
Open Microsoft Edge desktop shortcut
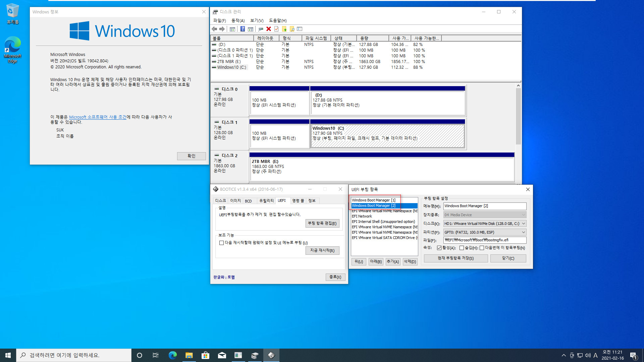(x=13, y=50)
